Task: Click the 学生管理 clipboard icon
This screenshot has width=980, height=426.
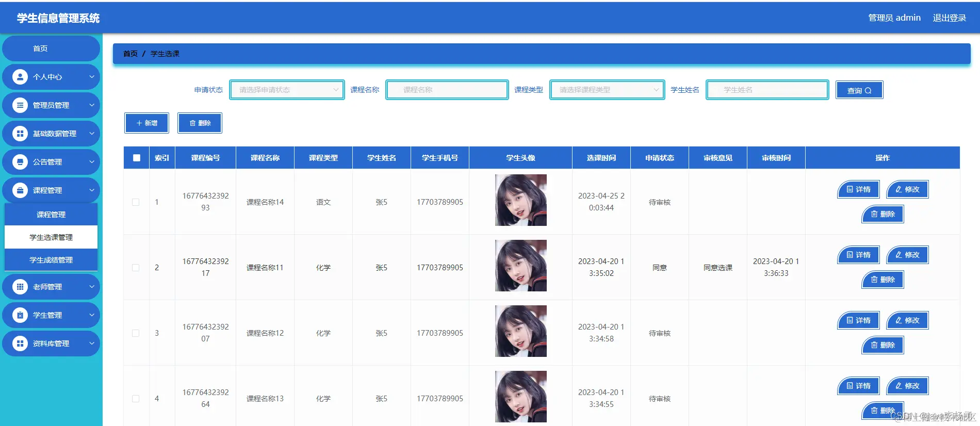Action: coord(20,315)
